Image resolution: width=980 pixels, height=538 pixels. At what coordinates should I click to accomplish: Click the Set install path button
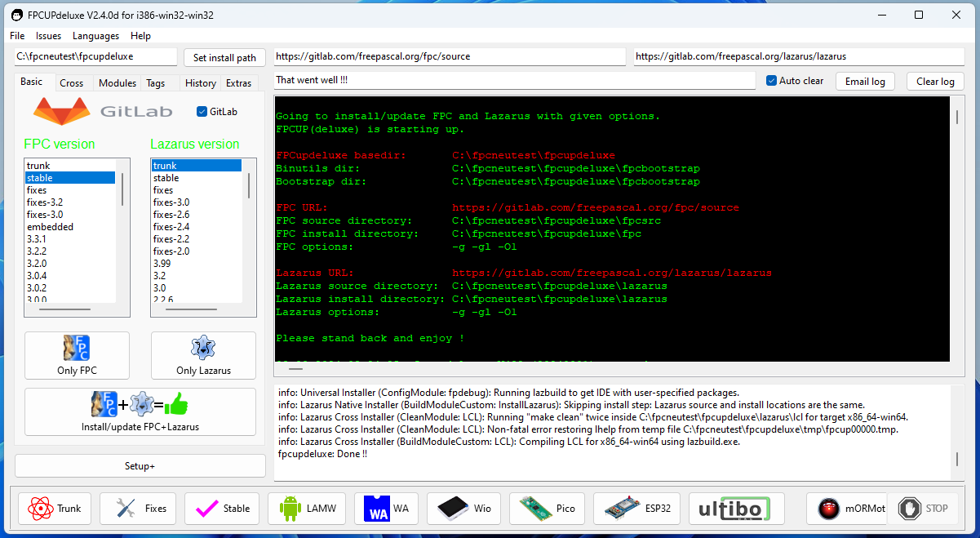(x=224, y=57)
